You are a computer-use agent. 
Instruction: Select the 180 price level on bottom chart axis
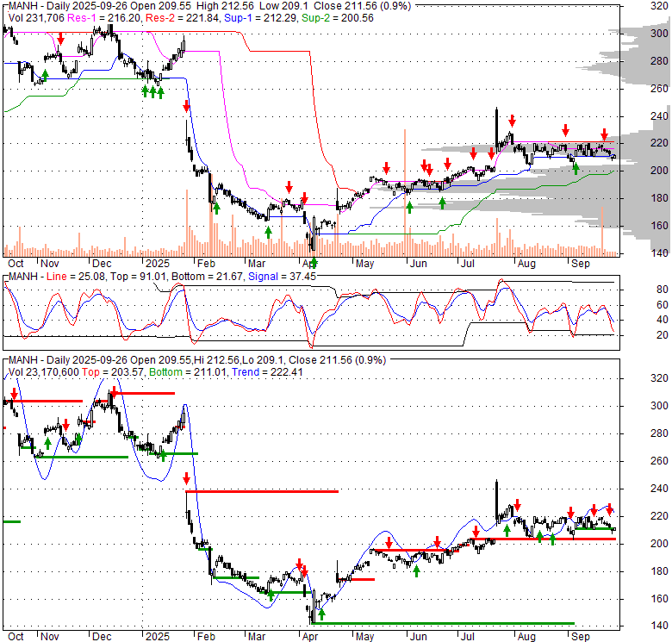(x=659, y=571)
